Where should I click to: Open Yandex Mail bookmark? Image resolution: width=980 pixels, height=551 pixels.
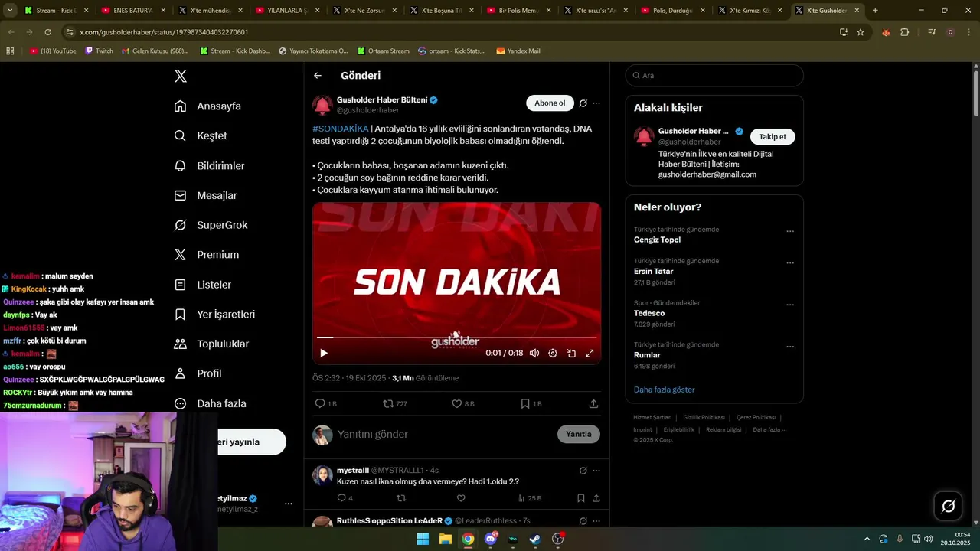[518, 51]
